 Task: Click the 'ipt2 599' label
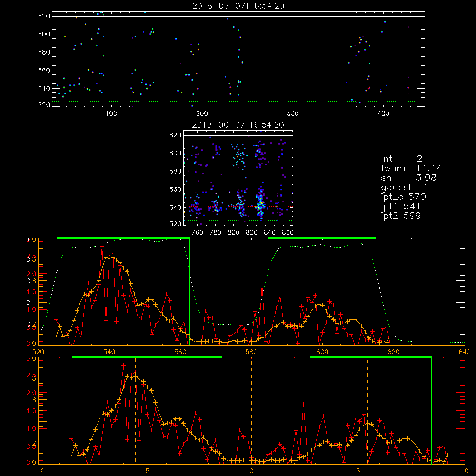(x=401, y=216)
